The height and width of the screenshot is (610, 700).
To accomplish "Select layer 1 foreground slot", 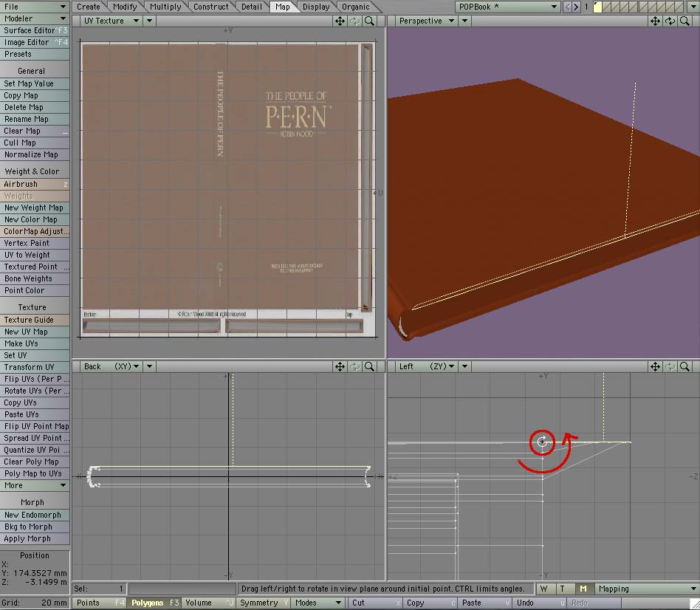I will [x=598, y=7].
